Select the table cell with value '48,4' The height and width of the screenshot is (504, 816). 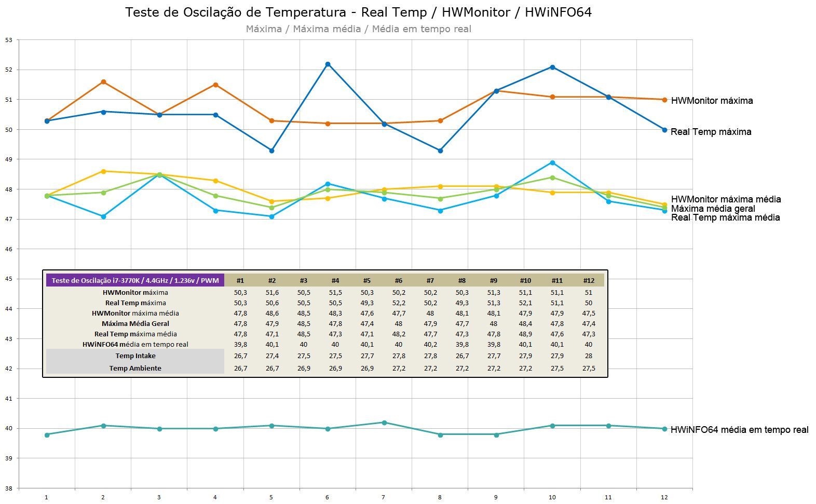tap(525, 323)
